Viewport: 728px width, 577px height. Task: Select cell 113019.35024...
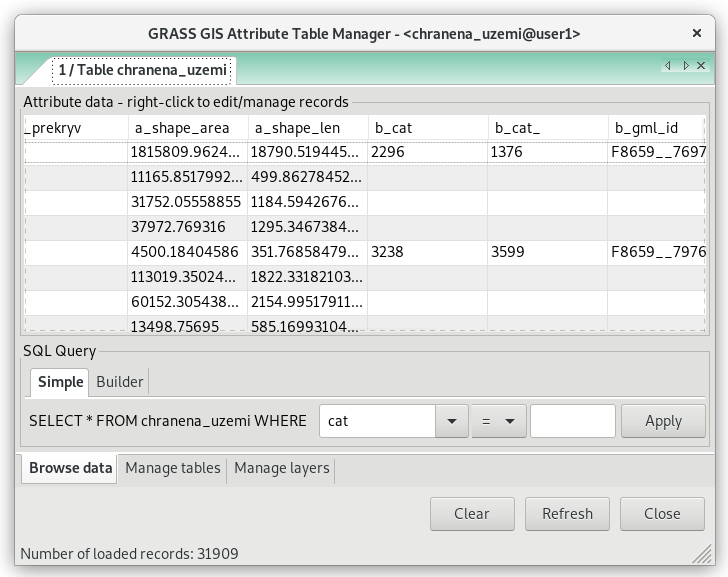pyautogui.click(x=188, y=278)
